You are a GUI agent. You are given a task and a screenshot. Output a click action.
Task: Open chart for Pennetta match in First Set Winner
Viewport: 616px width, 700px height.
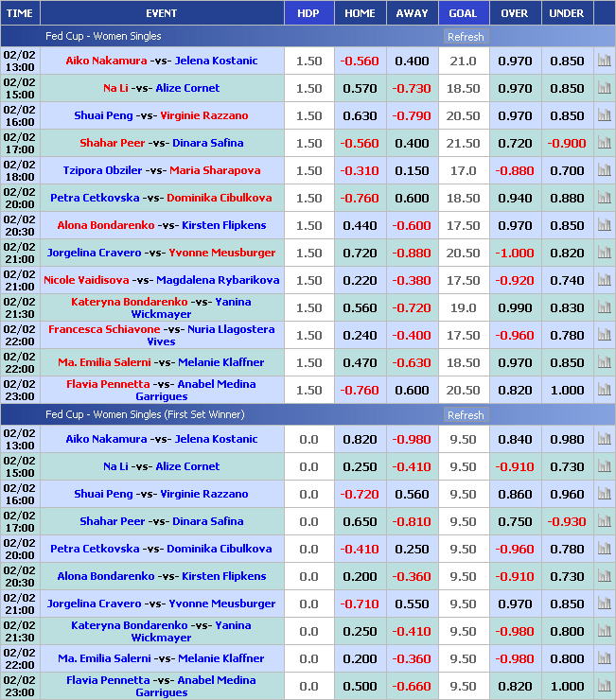(x=604, y=686)
